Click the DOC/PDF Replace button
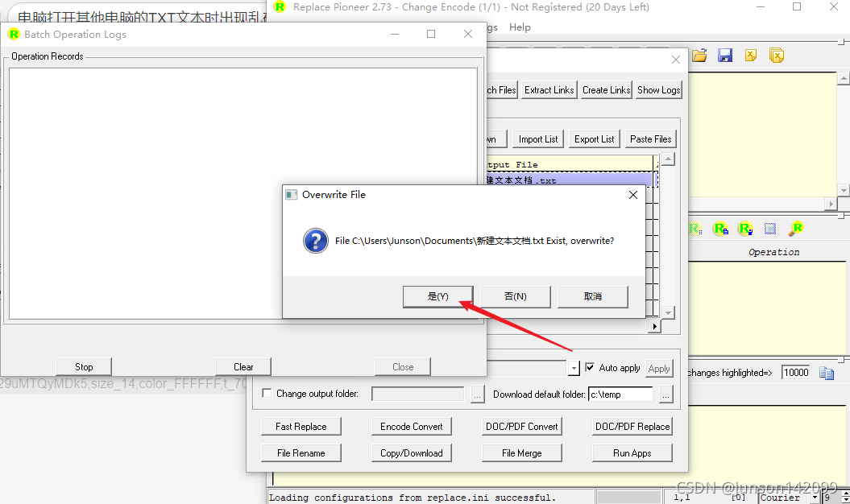The height and width of the screenshot is (504, 850). 632,427
